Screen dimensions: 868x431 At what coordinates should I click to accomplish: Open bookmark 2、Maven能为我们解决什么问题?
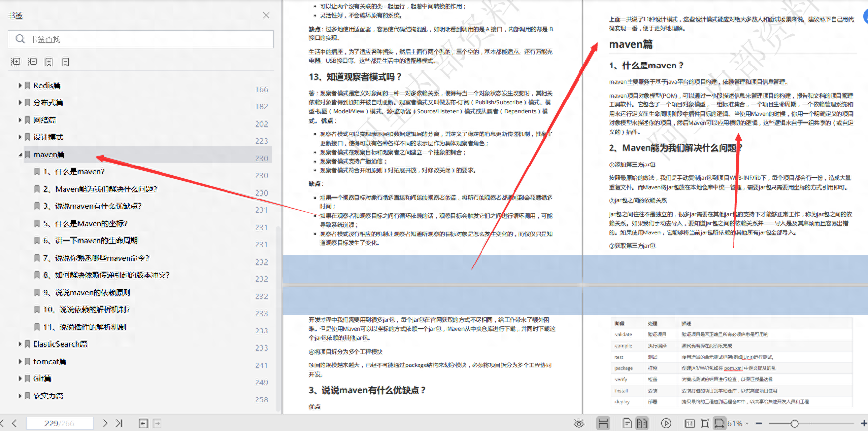[100, 189]
